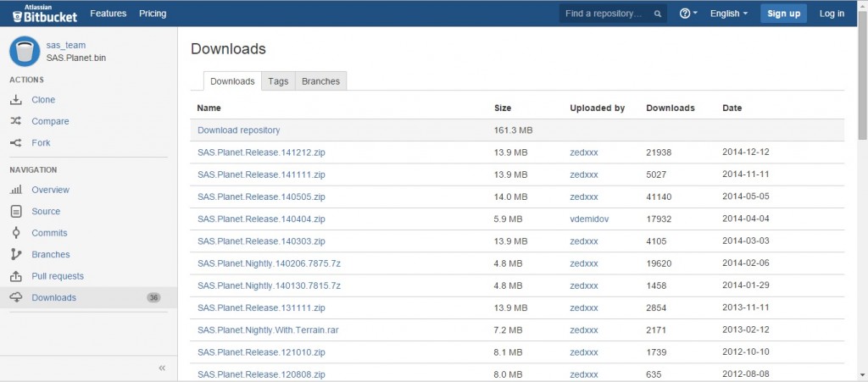Image resolution: width=868 pixels, height=382 pixels.
Task: Download SAS.Planet.Nightly.With.Terrain.rar
Action: coord(268,330)
